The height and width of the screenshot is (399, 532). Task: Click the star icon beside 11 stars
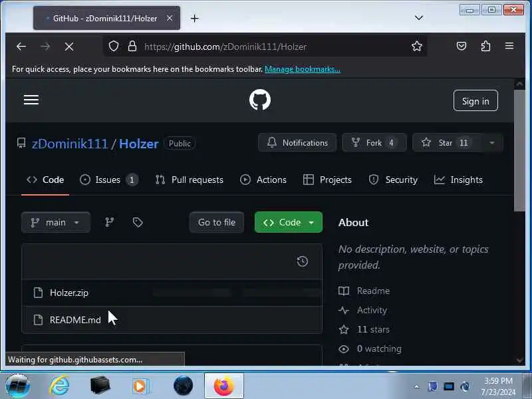344,329
